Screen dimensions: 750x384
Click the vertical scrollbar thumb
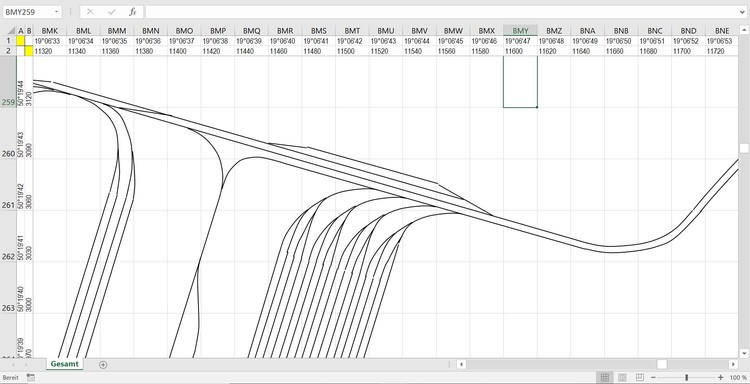pos(744,148)
